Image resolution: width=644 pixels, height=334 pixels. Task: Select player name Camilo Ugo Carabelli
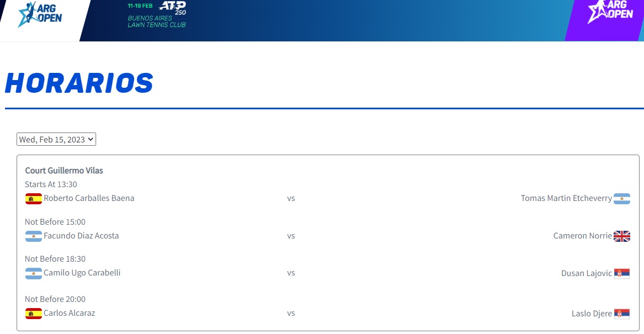(82, 273)
